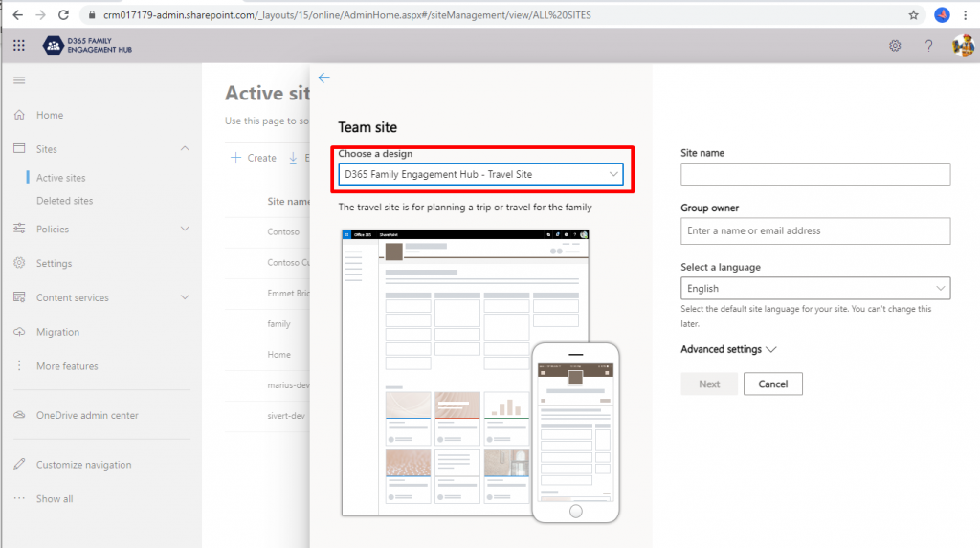Open the Choose a design dropdown
980x548 pixels.
tap(480, 174)
